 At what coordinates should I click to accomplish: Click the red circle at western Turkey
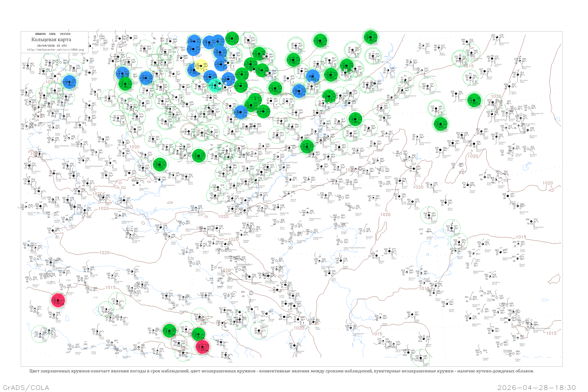click(x=58, y=300)
